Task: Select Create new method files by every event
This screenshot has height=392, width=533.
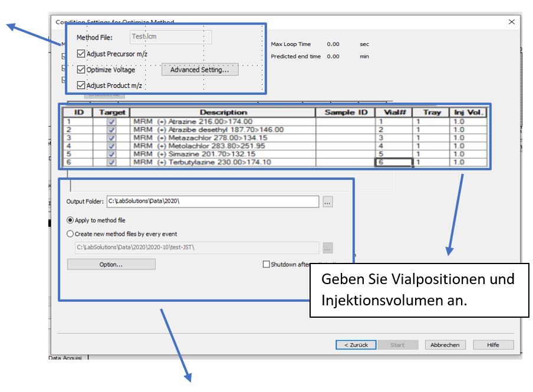Action: pos(70,234)
